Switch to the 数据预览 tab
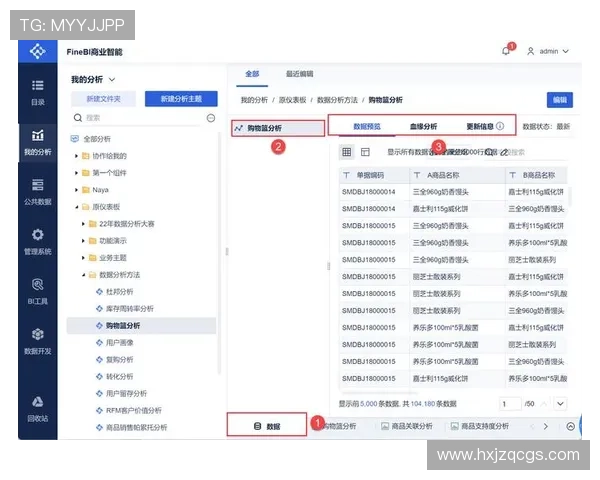Viewport: 600px width, 480px height. [x=367, y=126]
